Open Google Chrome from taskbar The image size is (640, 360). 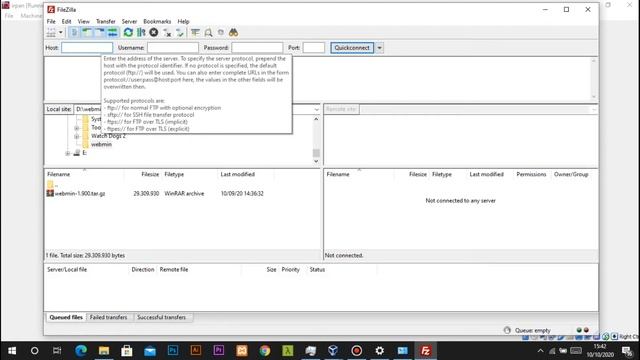pyautogui.click(x=264, y=351)
